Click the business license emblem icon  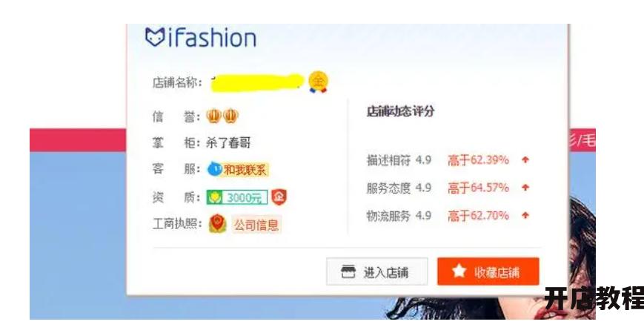217,224
